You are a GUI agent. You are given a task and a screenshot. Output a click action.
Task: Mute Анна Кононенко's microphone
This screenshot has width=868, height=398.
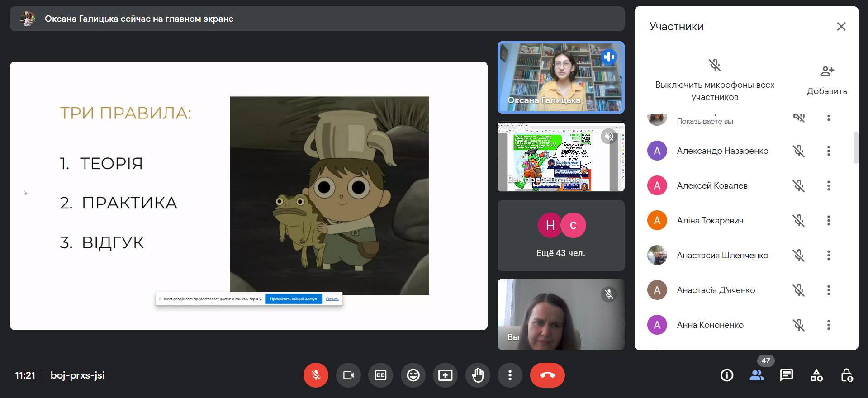pyautogui.click(x=799, y=325)
